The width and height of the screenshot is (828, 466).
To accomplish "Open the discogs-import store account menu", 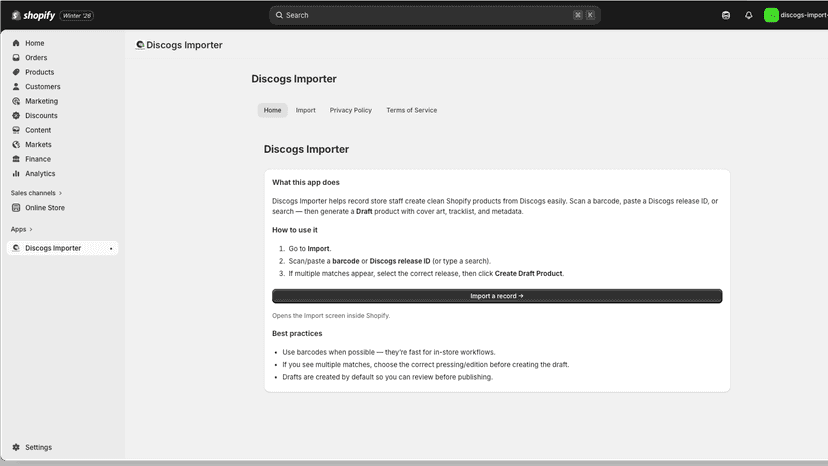I will point(795,15).
